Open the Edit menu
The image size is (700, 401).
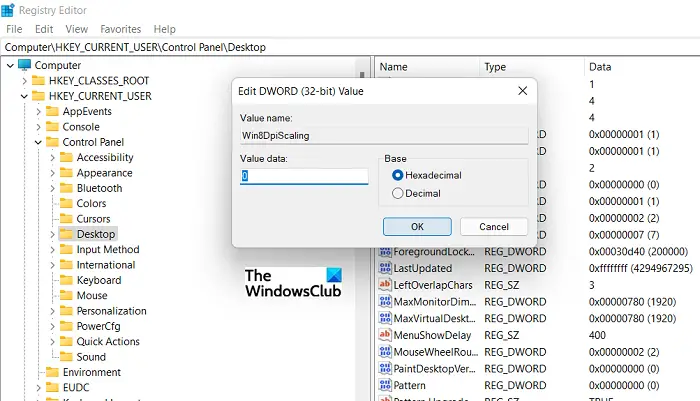coord(44,29)
